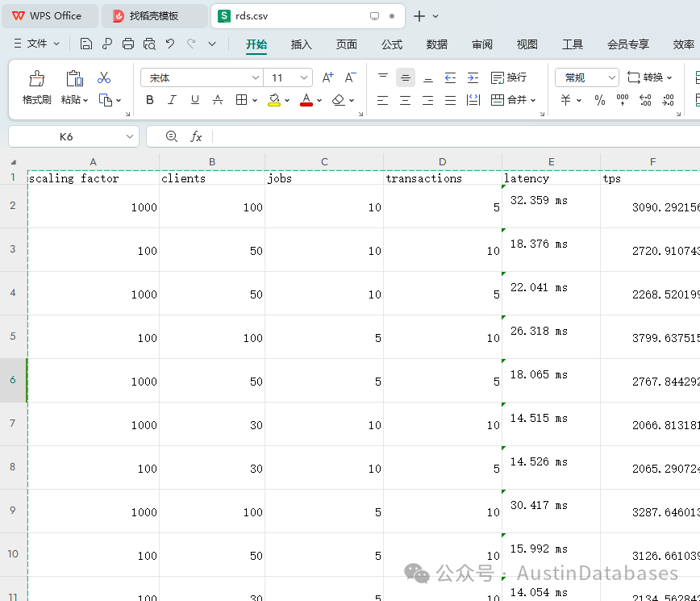The image size is (700, 601).
Task: Switch to the 审阅 Review tab
Action: click(x=482, y=44)
